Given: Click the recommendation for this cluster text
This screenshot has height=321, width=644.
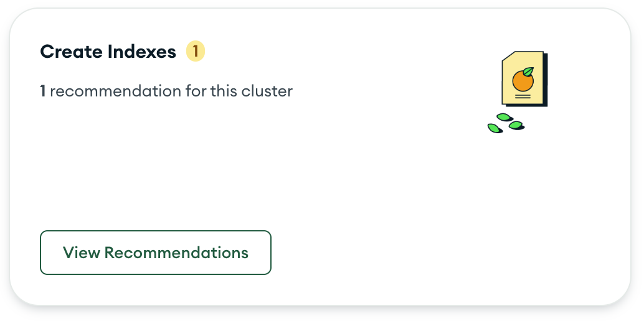Looking at the screenshot, I should click(171, 91).
